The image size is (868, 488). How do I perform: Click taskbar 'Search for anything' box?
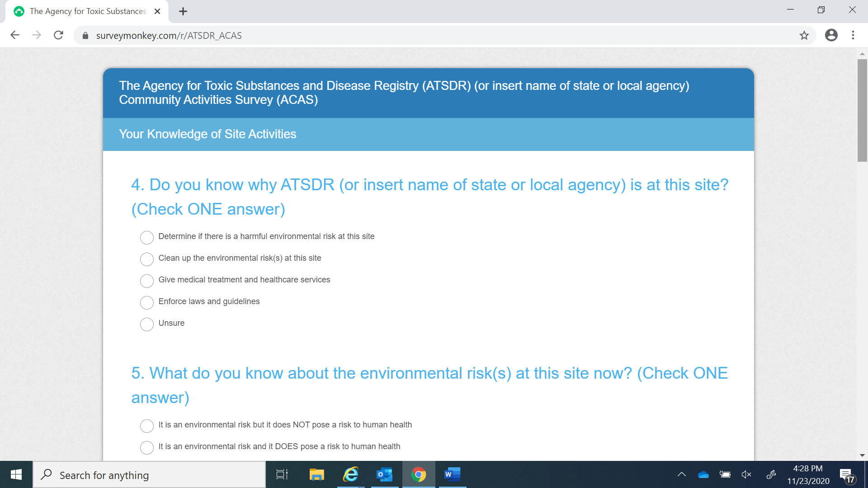(x=149, y=475)
